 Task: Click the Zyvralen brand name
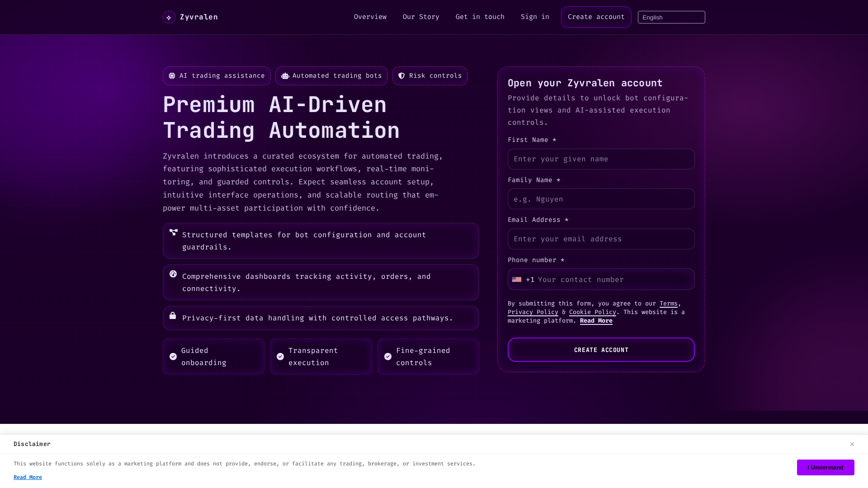(x=199, y=17)
